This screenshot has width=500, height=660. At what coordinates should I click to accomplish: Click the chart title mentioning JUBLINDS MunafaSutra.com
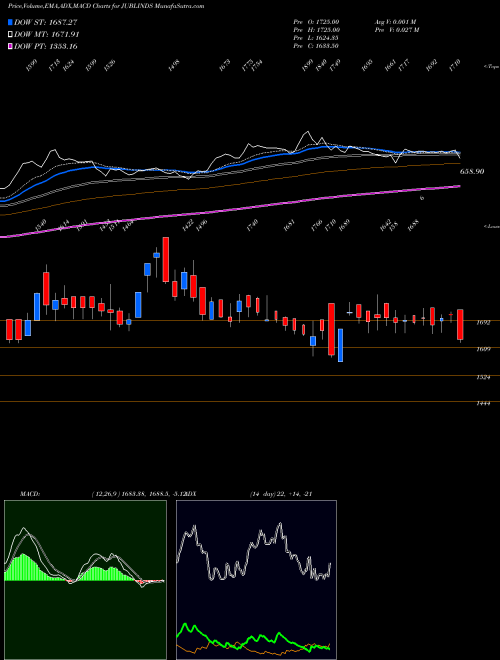[x=106, y=6]
